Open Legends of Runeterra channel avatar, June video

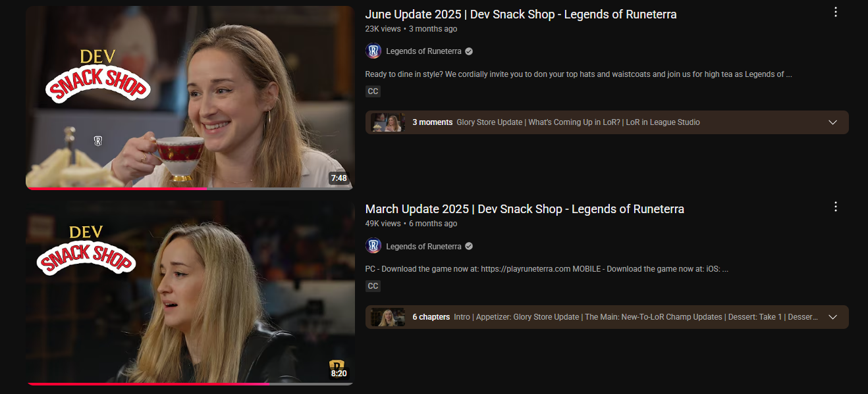coord(373,51)
